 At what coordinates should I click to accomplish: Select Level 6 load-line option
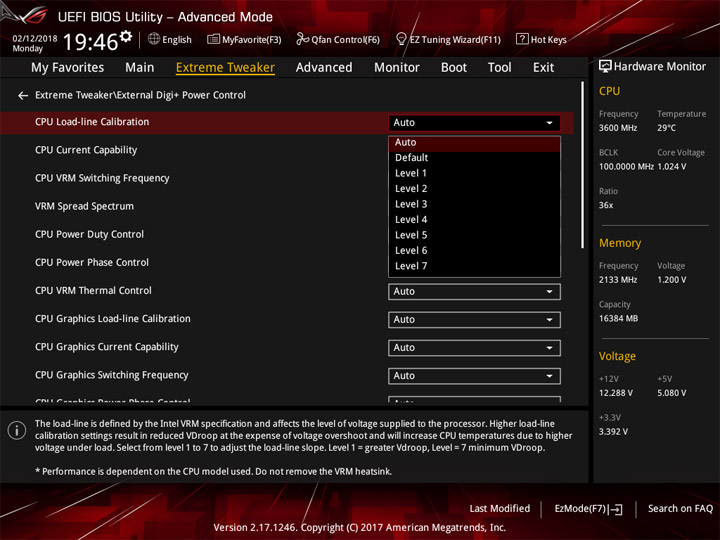click(474, 251)
